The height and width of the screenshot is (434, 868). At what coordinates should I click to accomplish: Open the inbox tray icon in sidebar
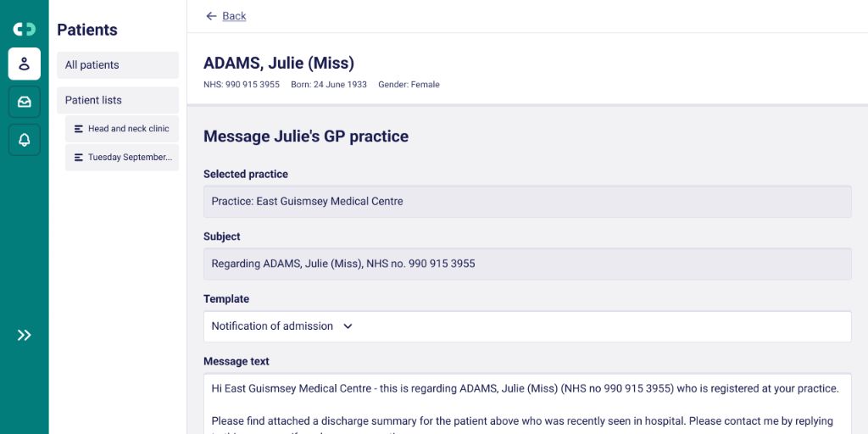[24, 102]
